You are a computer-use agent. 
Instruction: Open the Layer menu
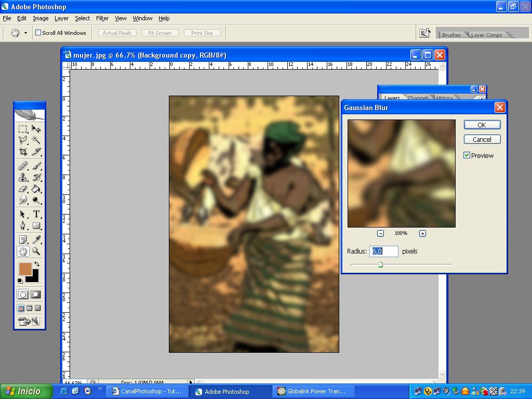pos(61,18)
